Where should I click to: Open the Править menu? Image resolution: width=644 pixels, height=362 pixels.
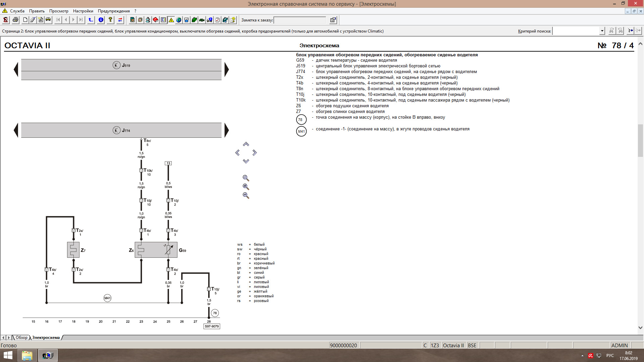tap(37, 11)
